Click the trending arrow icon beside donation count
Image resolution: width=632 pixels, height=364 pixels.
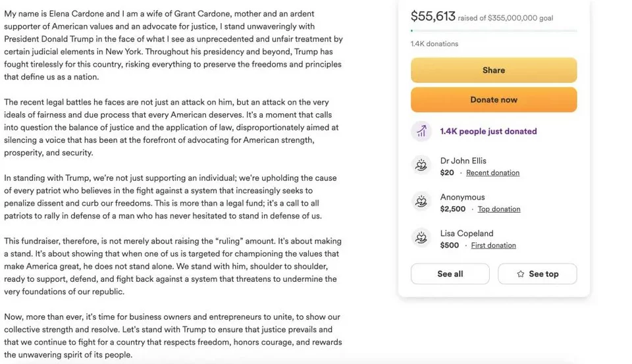click(421, 132)
